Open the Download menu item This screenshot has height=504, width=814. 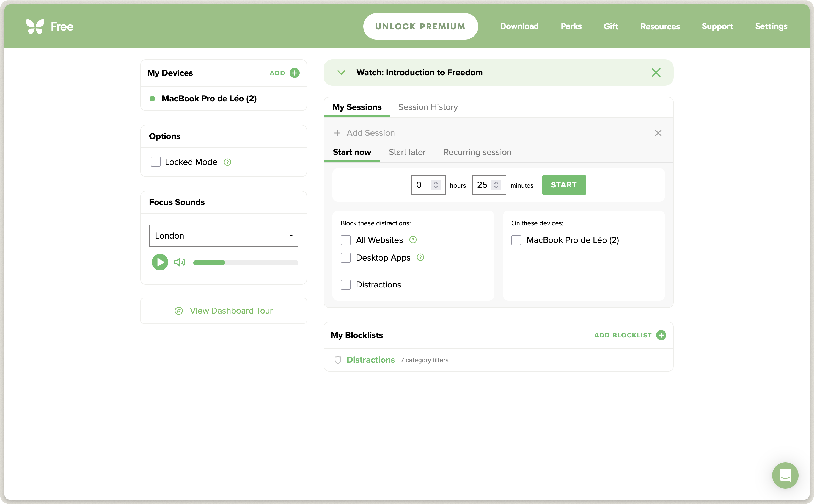[x=519, y=26]
